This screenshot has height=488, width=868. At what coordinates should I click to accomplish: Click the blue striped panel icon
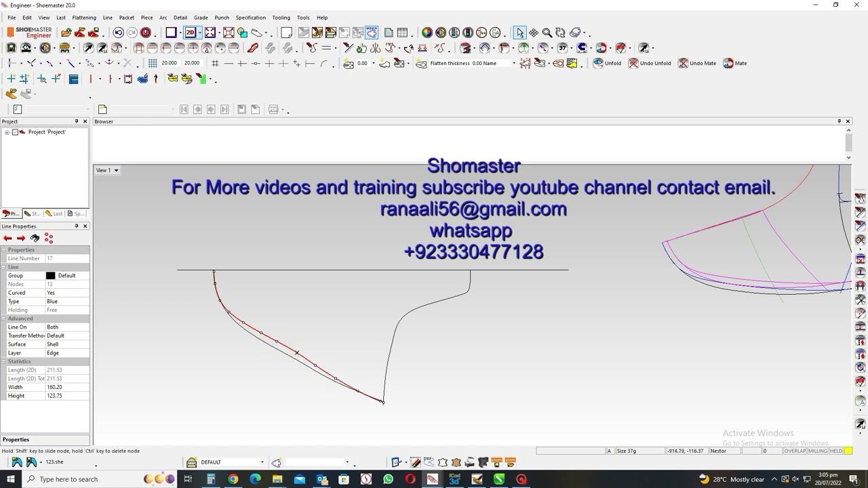tap(74, 79)
